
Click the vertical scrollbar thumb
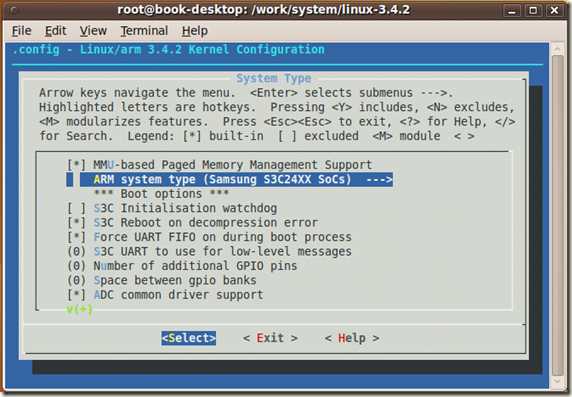[x=558, y=215]
